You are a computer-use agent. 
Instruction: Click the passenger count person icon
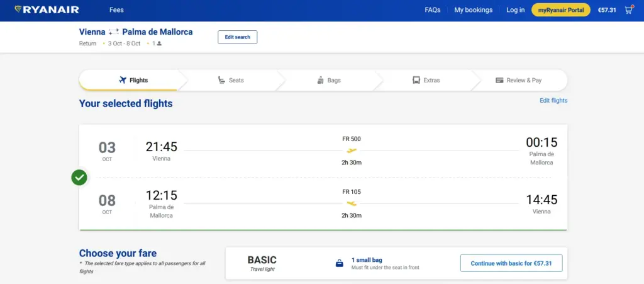coord(159,43)
